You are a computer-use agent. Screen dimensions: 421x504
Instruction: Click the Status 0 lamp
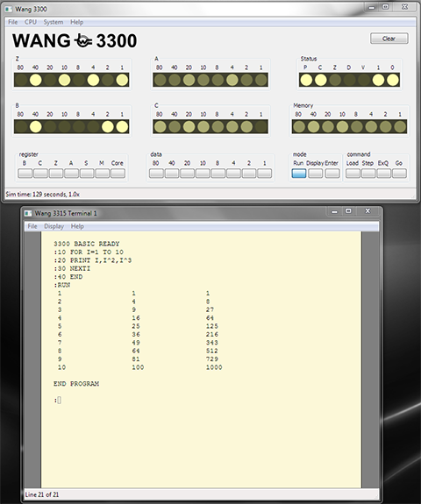coord(393,80)
